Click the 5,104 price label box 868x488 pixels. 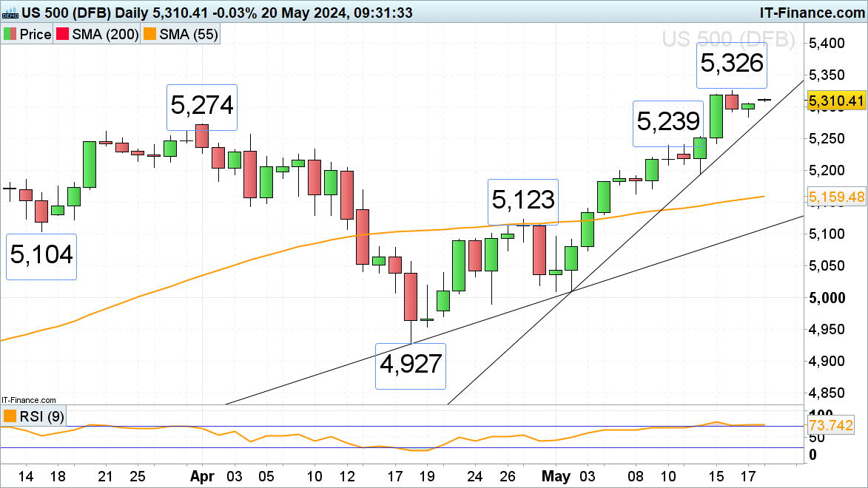pos(41,256)
